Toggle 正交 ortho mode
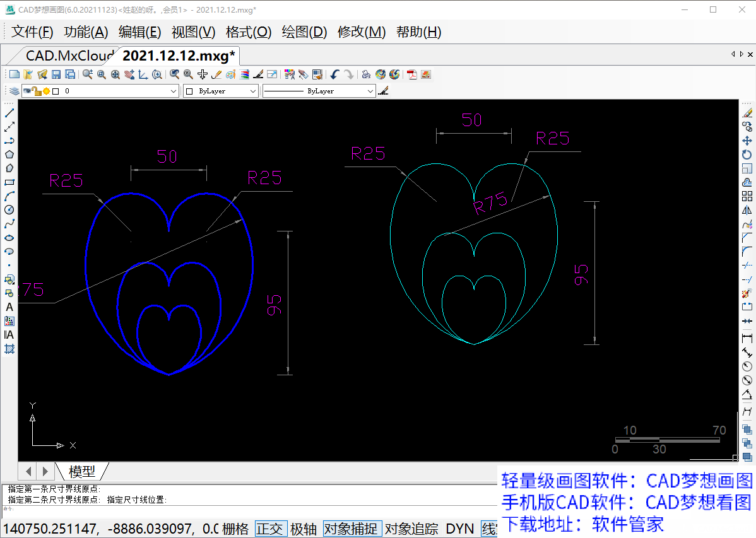Viewport: 756px width, 538px height. click(270, 529)
